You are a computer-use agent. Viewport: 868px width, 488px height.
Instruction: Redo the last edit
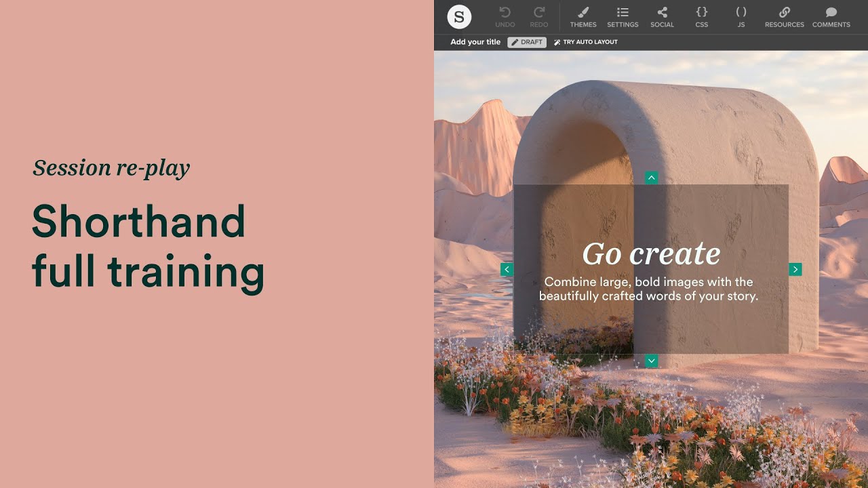540,17
